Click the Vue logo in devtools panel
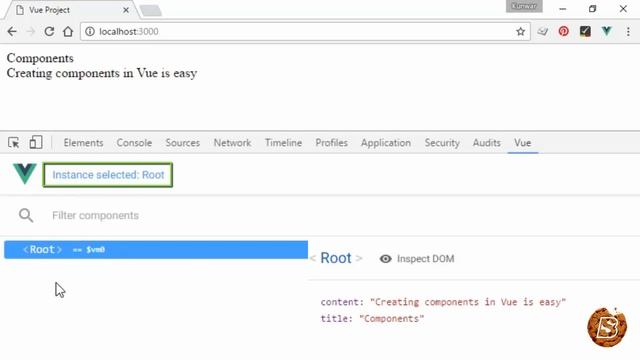640x360 pixels. click(x=24, y=174)
